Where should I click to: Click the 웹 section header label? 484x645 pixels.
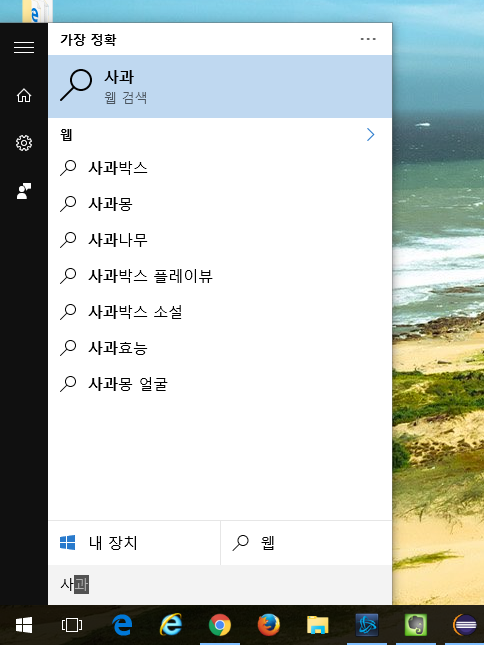(x=66, y=135)
